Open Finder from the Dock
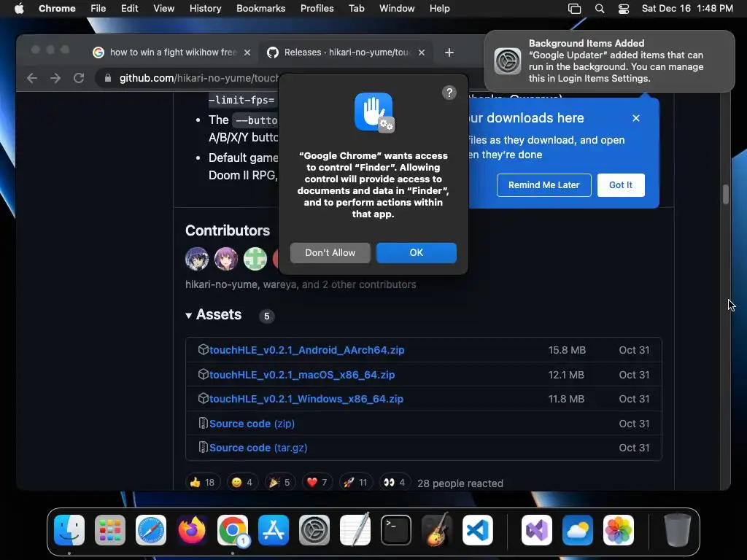This screenshot has height=560, width=747. [x=69, y=530]
